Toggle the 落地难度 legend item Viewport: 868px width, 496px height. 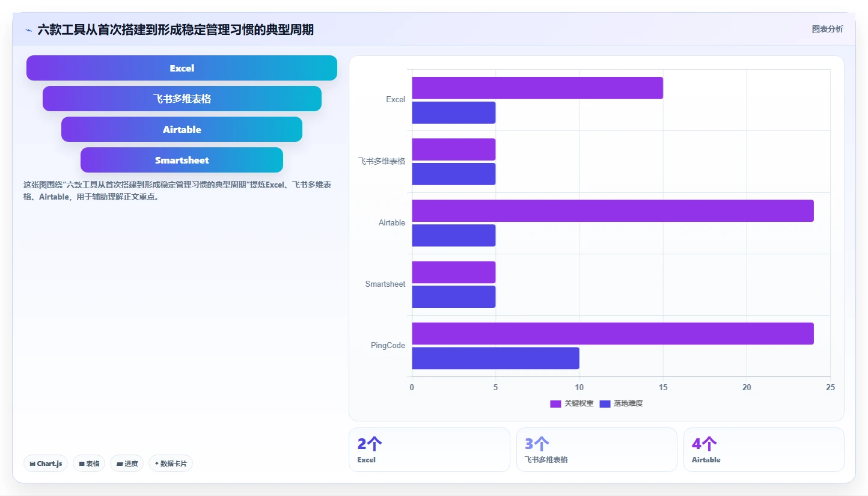[621, 403]
